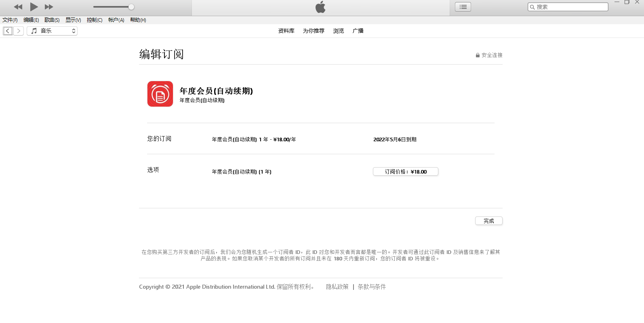Viewport: 644px width, 323px height.
Task: Open the 文件(F) menu
Action: tap(10, 20)
